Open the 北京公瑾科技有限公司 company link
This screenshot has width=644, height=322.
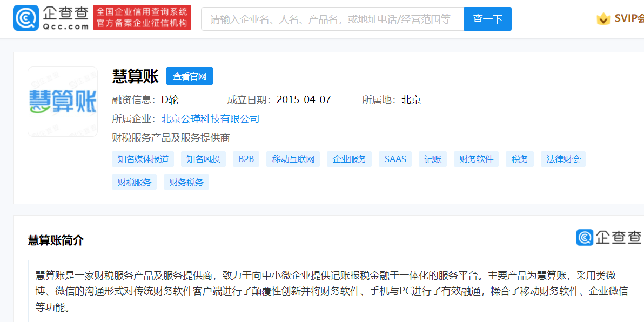click(x=210, y=119)
